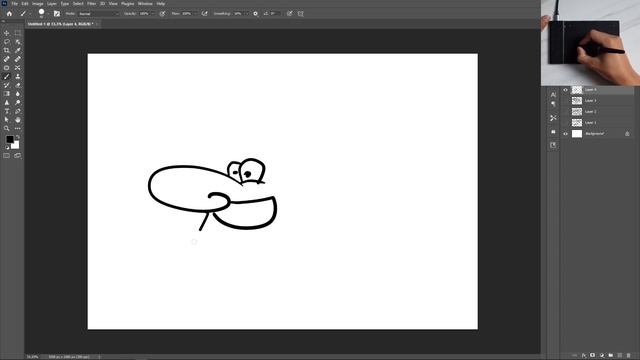Image resolution: width=640 pixels, height=360 pixels.
Task: Select the Zoom magnifier tool
Action: pyautogui.click(x=7, y=128)
